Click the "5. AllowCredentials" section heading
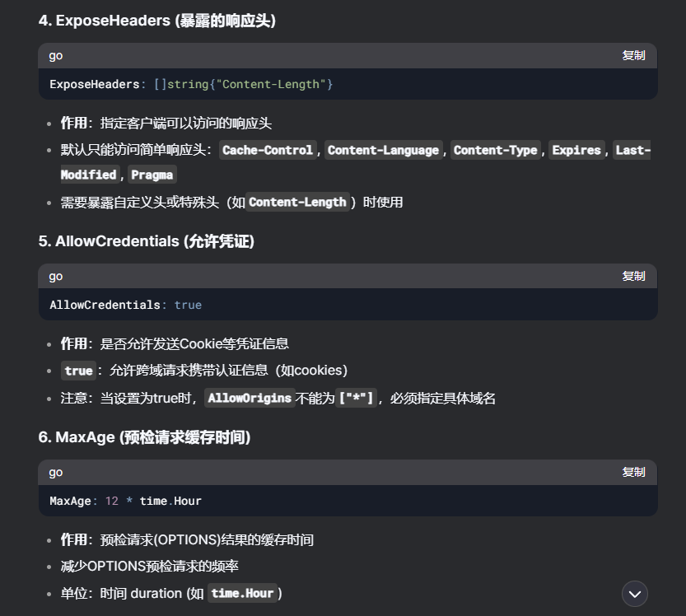 point(147,241)
